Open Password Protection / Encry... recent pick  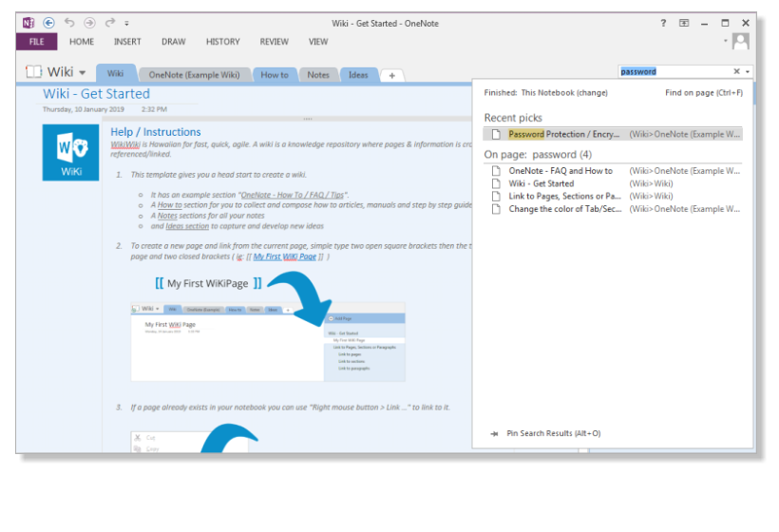(613, 134)
